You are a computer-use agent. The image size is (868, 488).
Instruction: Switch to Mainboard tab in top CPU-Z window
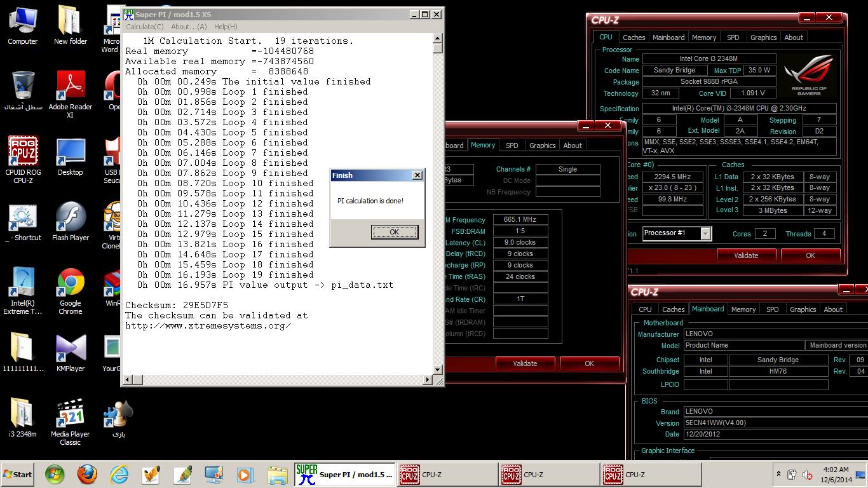[x=668, y=37]
